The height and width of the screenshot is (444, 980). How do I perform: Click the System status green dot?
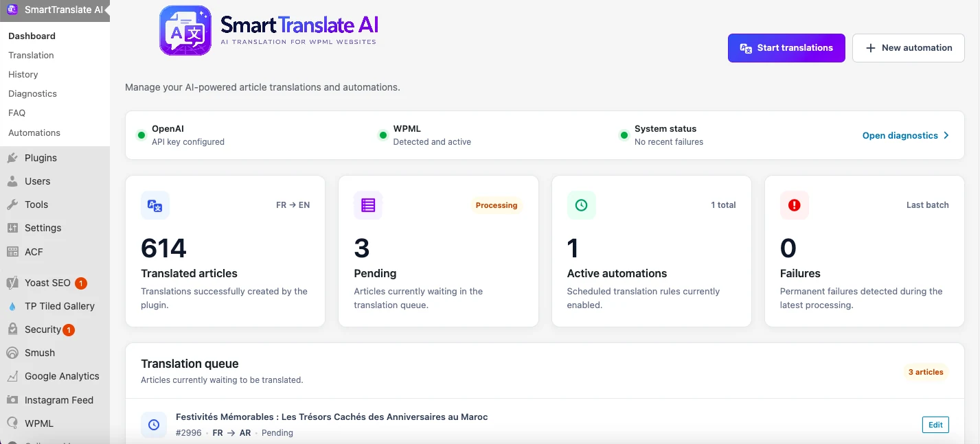(x=624, y=135)
